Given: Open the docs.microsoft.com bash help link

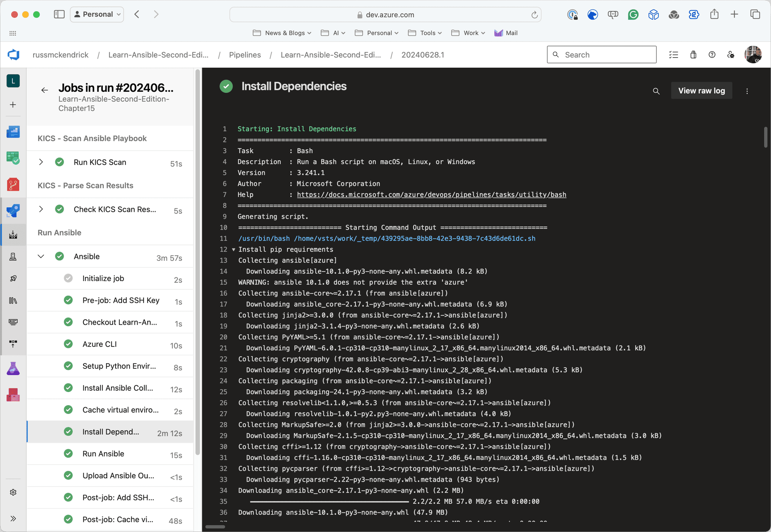Looking at the screenshot, I should (x=431, y=195).
